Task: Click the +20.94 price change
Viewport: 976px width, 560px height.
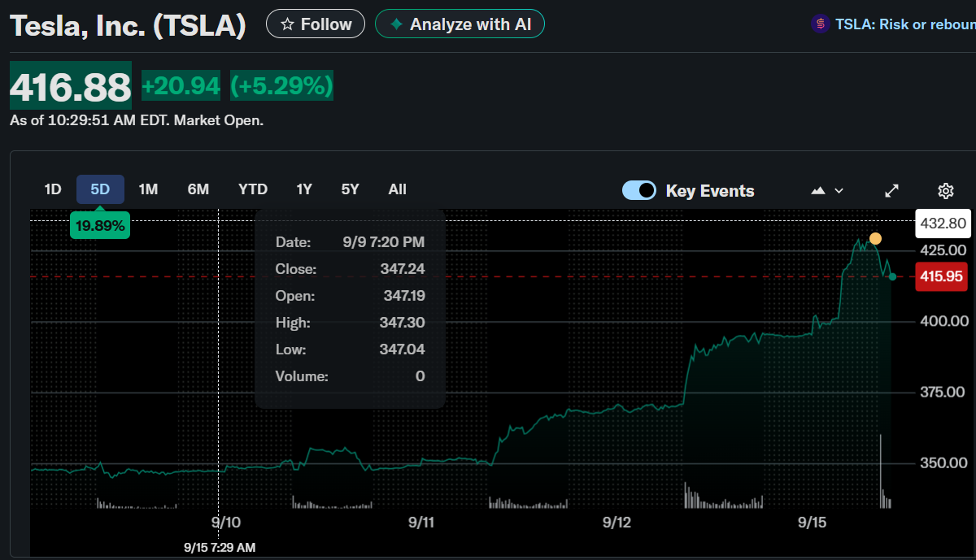Action: (x=181, y=85)
